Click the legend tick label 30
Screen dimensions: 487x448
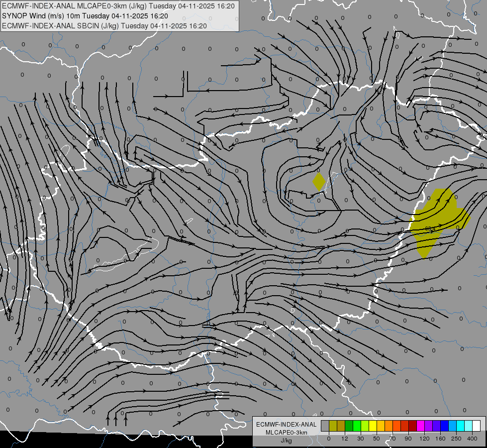361,439
